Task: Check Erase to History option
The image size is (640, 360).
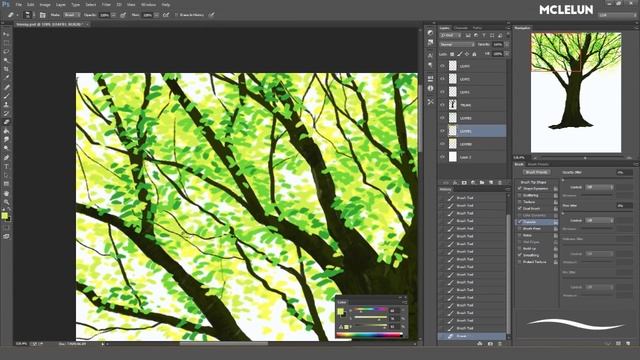Action: (177, 15)
